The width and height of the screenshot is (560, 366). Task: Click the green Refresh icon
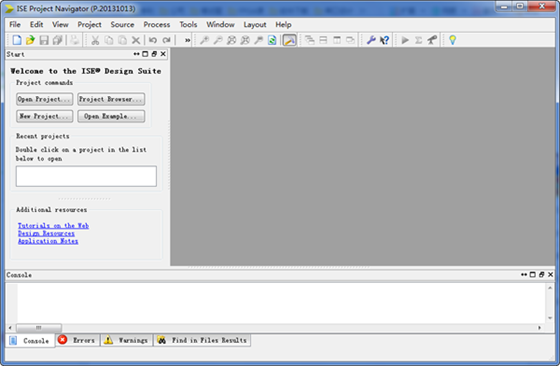point(272,40)
